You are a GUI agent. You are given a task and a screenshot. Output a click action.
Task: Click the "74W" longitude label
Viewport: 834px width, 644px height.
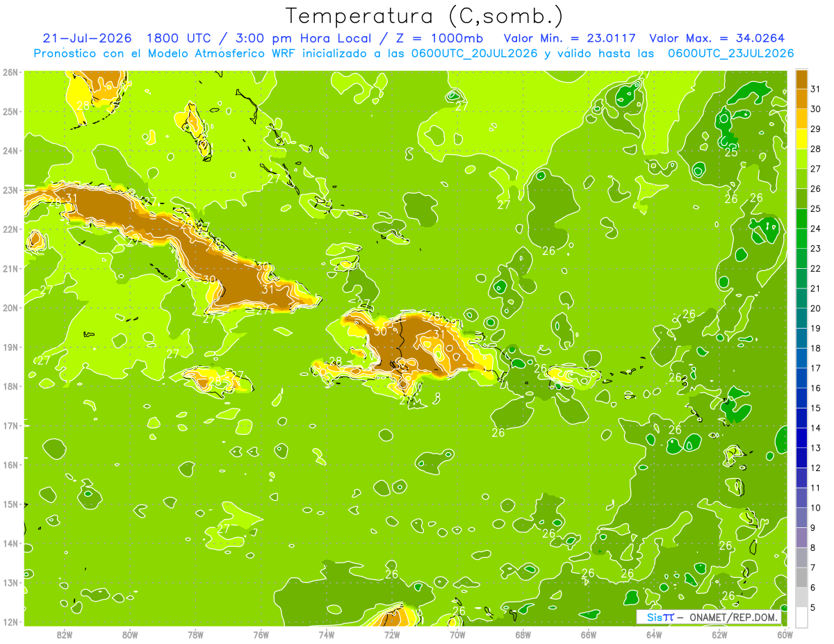326,634
